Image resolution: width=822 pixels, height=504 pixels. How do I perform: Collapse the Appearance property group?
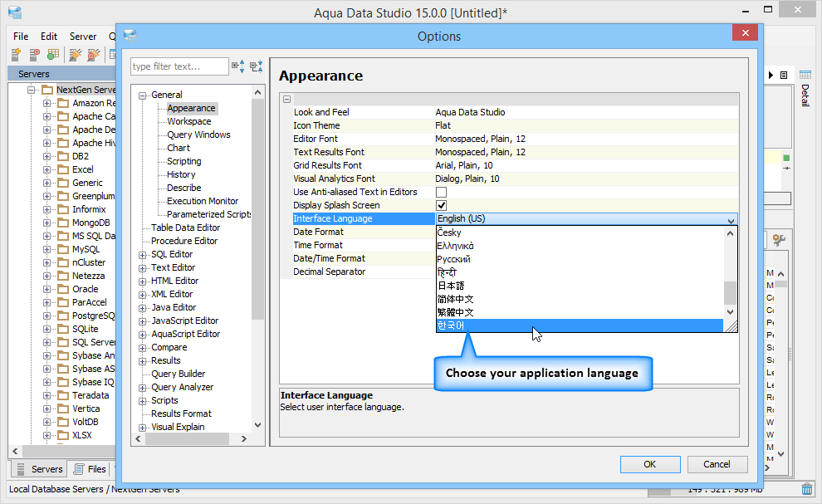point(286,99)
